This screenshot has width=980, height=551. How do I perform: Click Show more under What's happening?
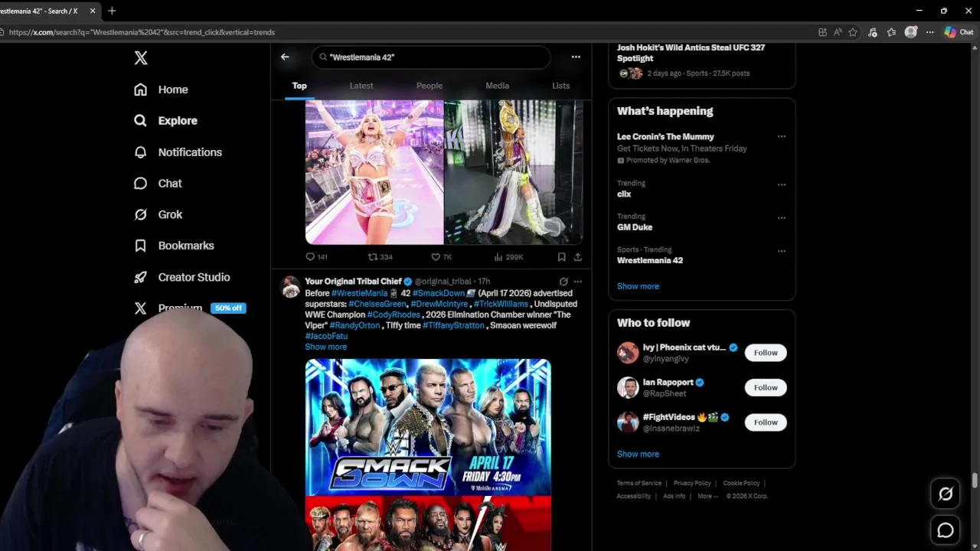(638, 286)
